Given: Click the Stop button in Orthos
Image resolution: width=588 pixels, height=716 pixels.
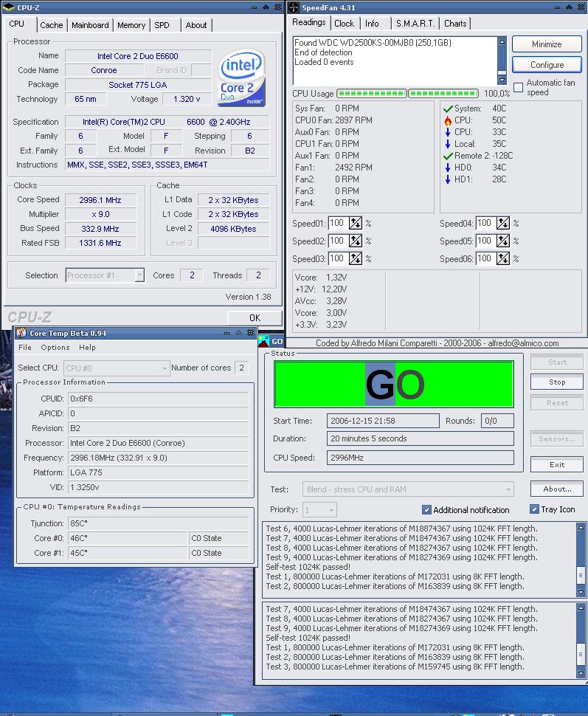Looking at the screenshot, I should (557, 382).
